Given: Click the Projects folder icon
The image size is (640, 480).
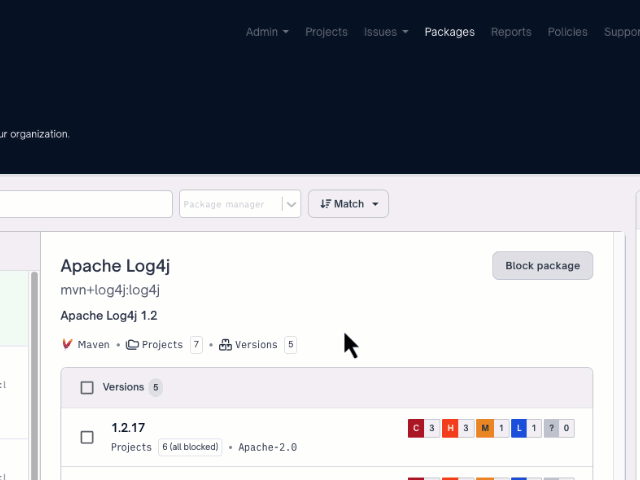Looking at the screenshot, I should (x=132, y=344).
